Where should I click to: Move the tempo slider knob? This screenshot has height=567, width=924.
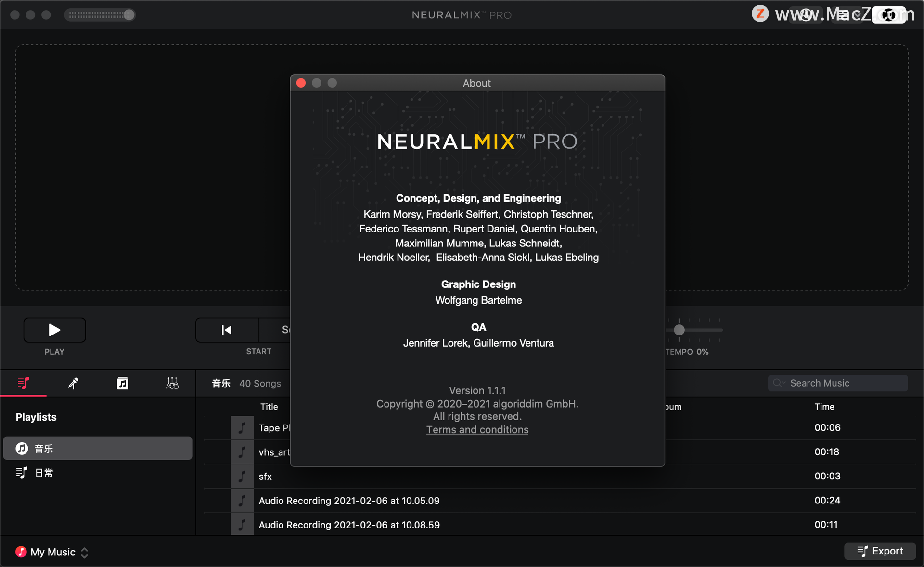(679, 330)
